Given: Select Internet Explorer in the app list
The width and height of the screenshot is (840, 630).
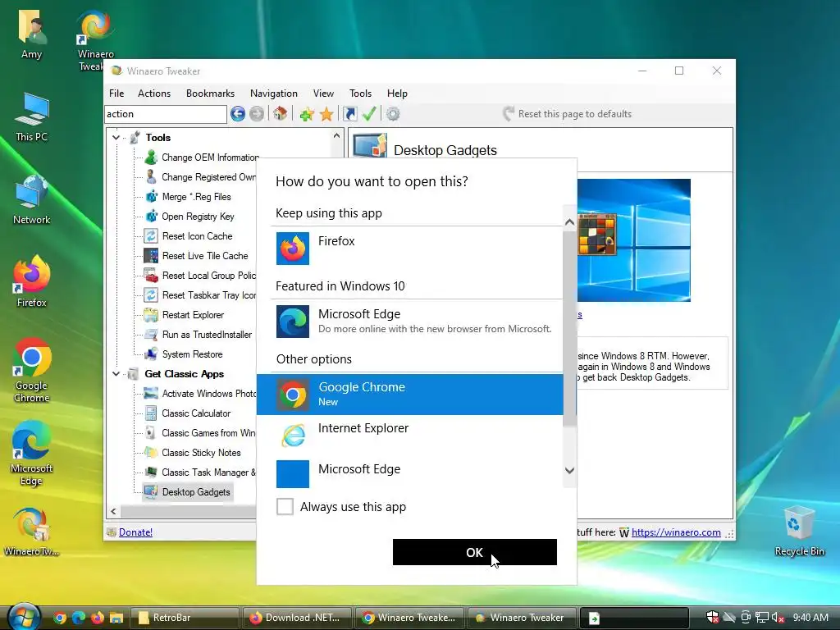Looking at the screenshot, I should [410, 435].
